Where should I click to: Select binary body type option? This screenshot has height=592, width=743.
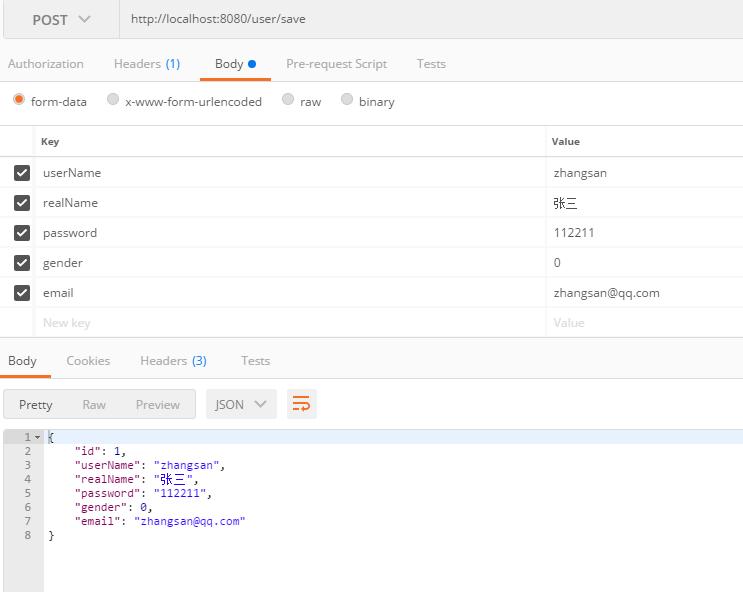tap(347, 100)
